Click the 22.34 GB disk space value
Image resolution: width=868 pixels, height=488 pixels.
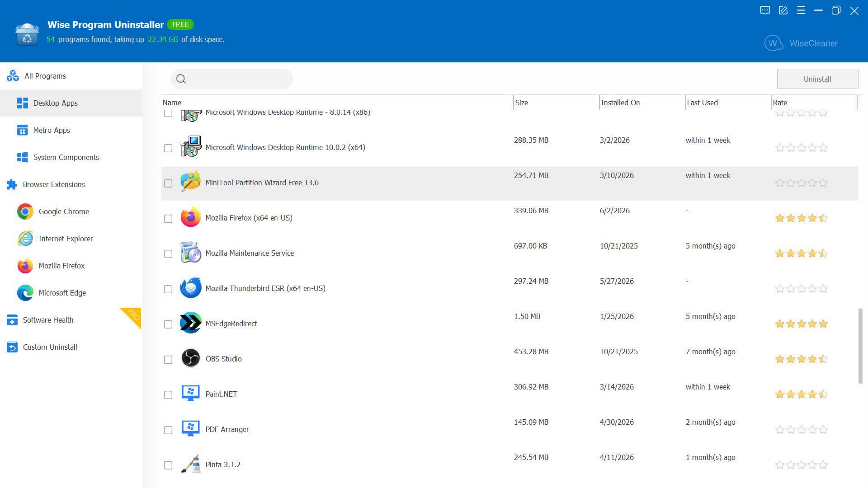coord(163,39)
